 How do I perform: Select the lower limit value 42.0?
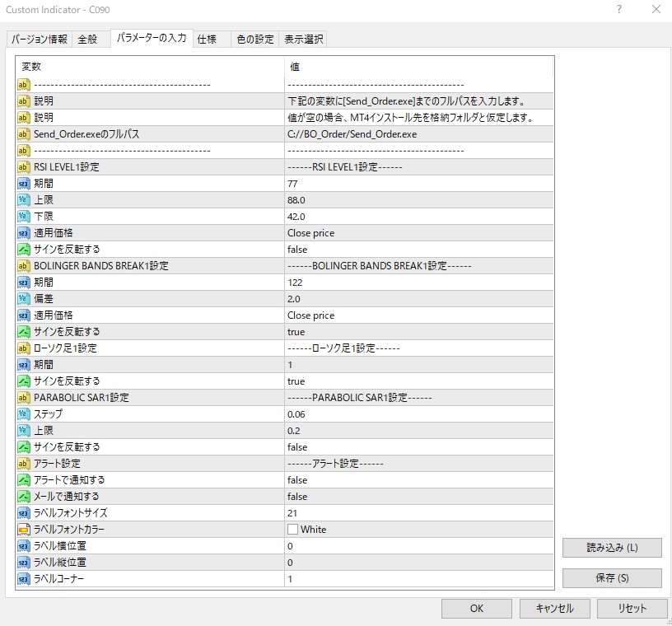tap(296, 217)
